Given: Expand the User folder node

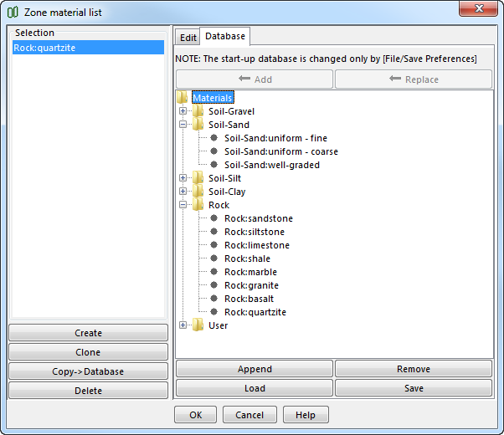Looking at the screenshot, I should 183,325.
